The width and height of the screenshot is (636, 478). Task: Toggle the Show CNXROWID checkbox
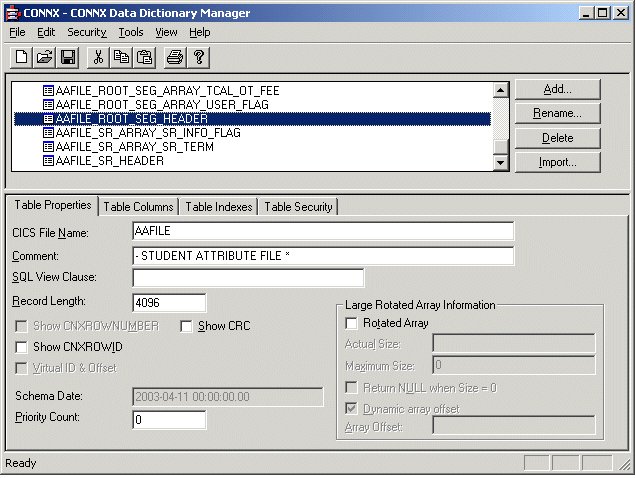(x=22, y=347)
